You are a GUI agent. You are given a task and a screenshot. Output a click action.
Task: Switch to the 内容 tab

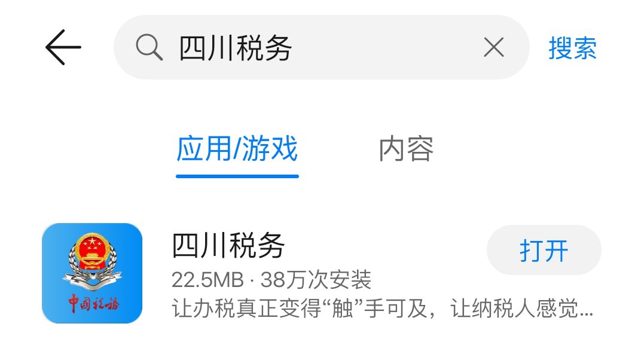[406, 149]
